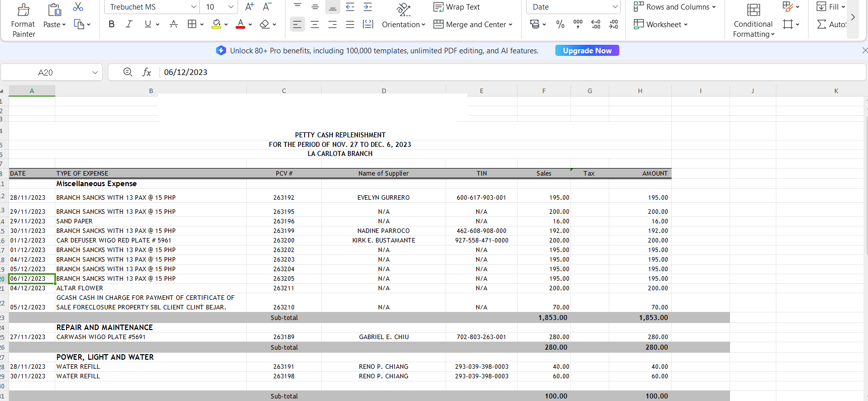Open the Orientation menu arrow

423,25
